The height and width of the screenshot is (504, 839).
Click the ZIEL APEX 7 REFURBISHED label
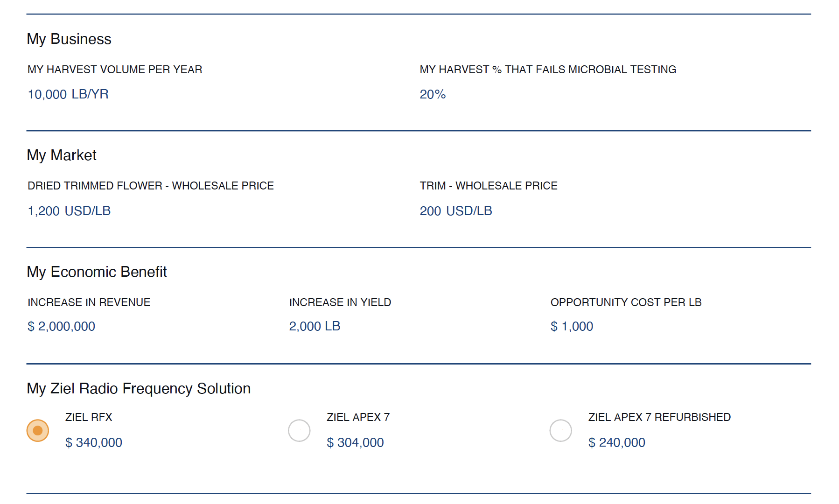tap(659, 417)
